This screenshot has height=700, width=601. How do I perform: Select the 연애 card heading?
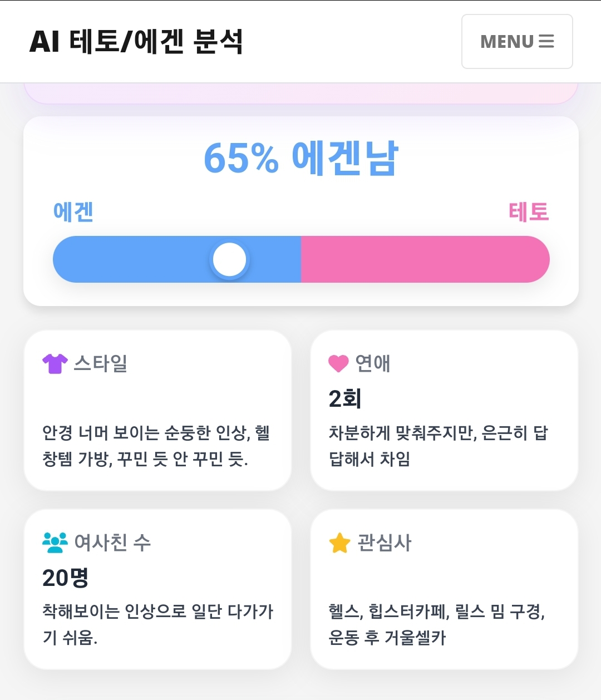373,364
